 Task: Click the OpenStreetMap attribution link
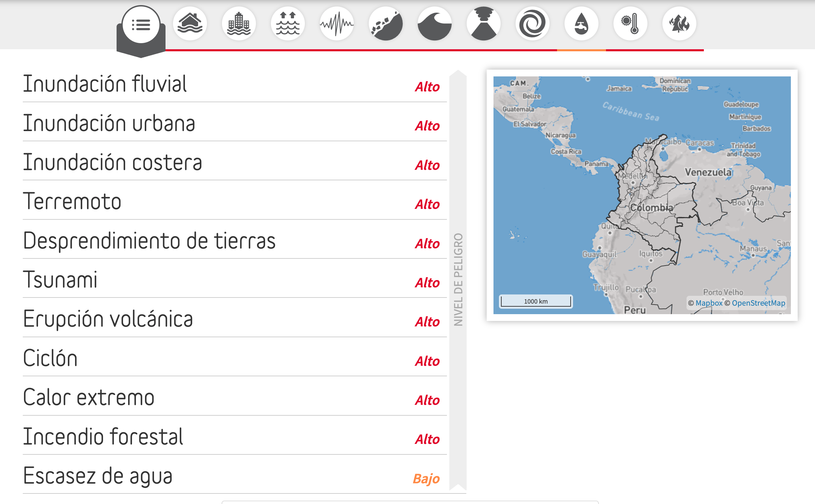point(759,303)
